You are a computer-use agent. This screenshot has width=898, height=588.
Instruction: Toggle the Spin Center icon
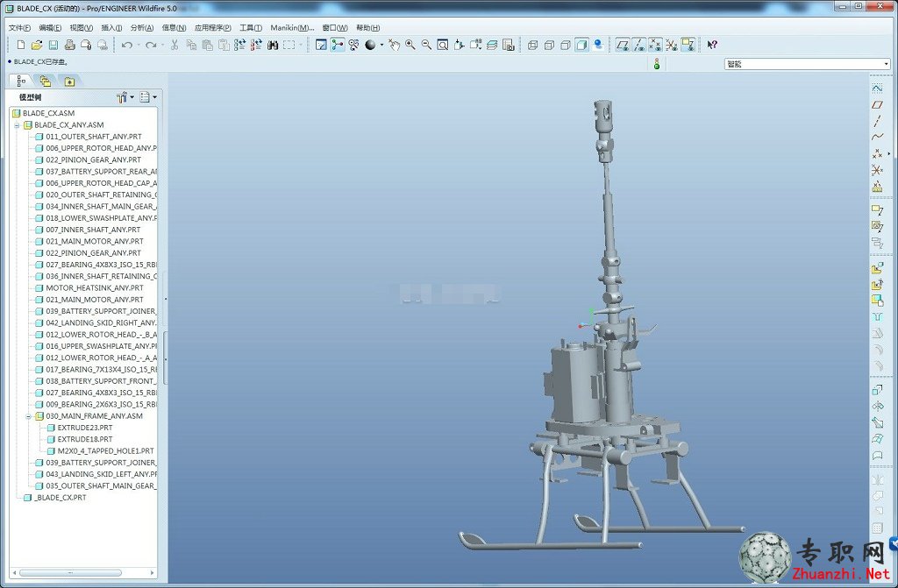point(338,45)
